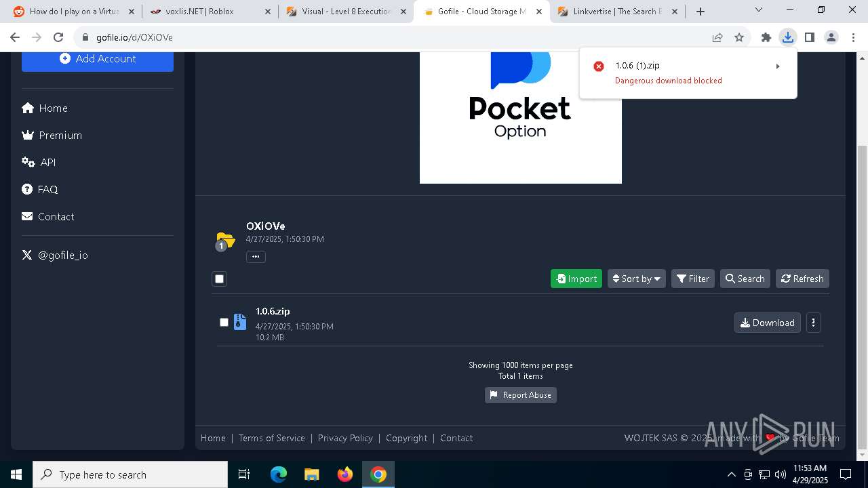Open the Chrome three-dot menu
This screenshot has width=868, height=488.
(852, 38)
